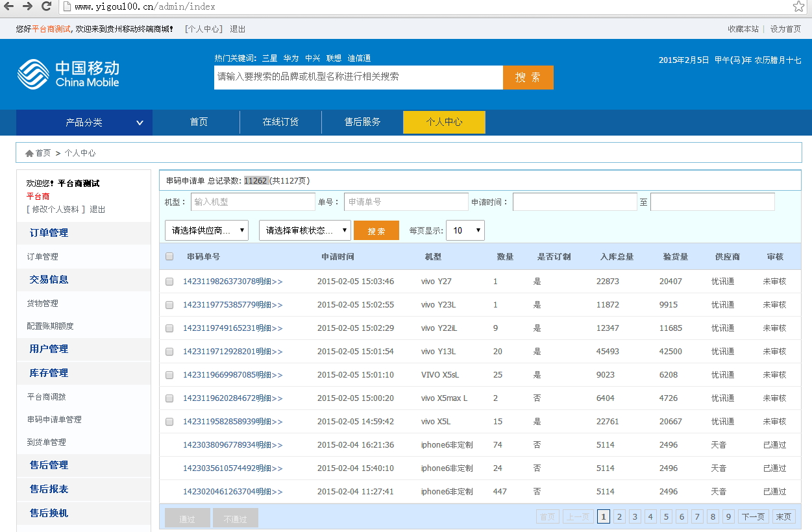Open the 在线订货 navigation tab
Image resolution: width=812 pixels, height=532 pixels.
(280, 122)
